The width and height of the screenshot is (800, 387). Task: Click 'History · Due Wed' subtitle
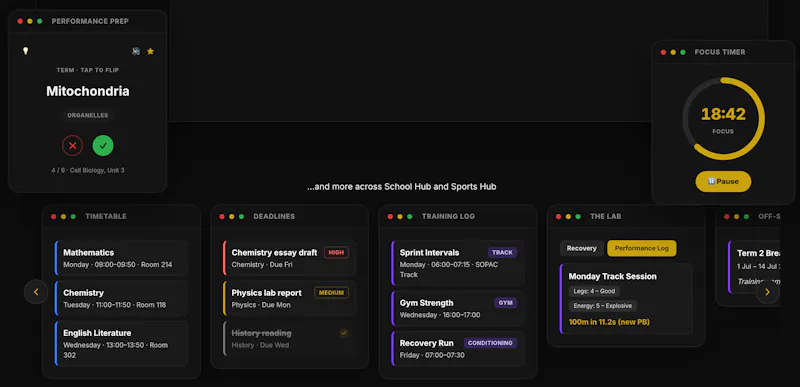click(260, 345)
